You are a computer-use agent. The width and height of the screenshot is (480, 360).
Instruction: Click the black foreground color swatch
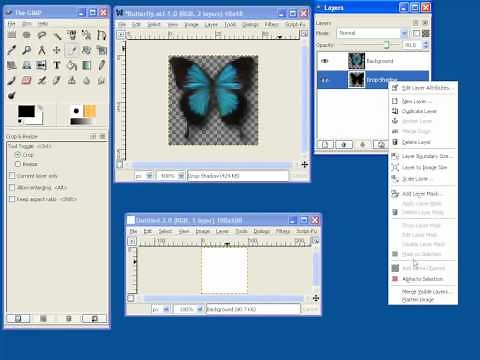[26, 111]
